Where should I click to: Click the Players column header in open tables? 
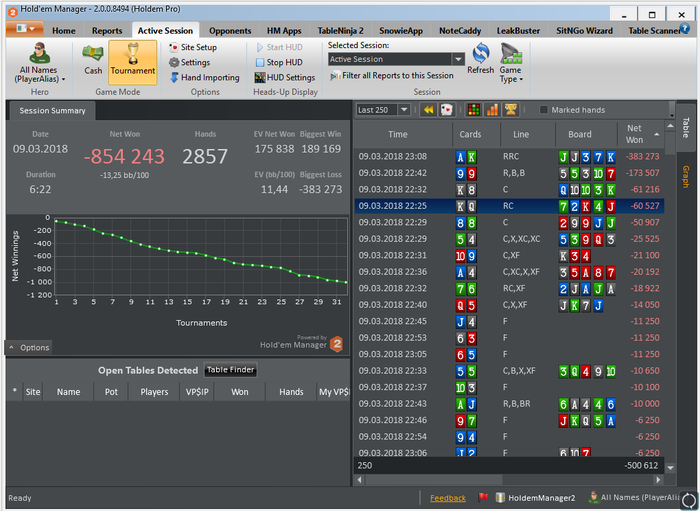point(154,392)
